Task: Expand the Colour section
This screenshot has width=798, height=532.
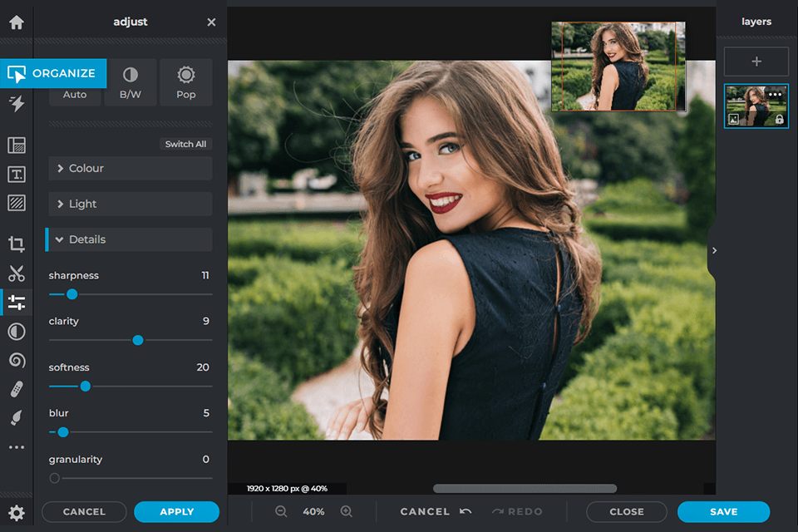Action: click(131, 169)
